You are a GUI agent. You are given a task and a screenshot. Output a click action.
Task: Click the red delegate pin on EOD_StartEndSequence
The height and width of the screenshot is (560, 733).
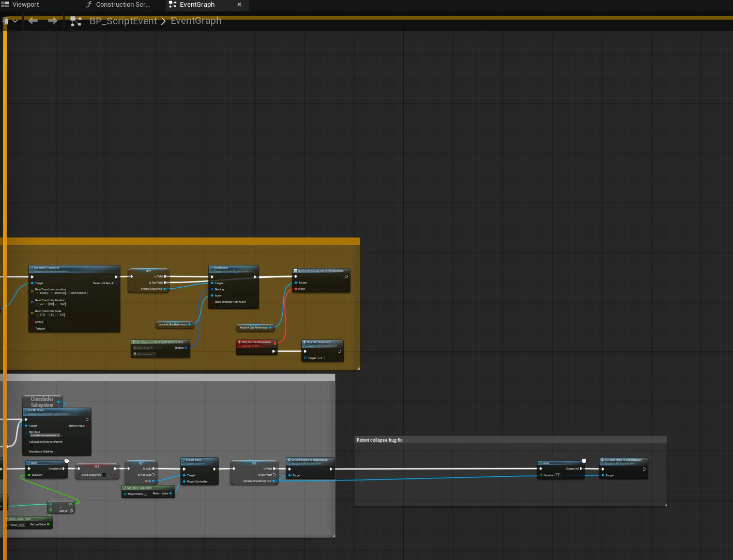pyautogui.click(x=275, y=343)
